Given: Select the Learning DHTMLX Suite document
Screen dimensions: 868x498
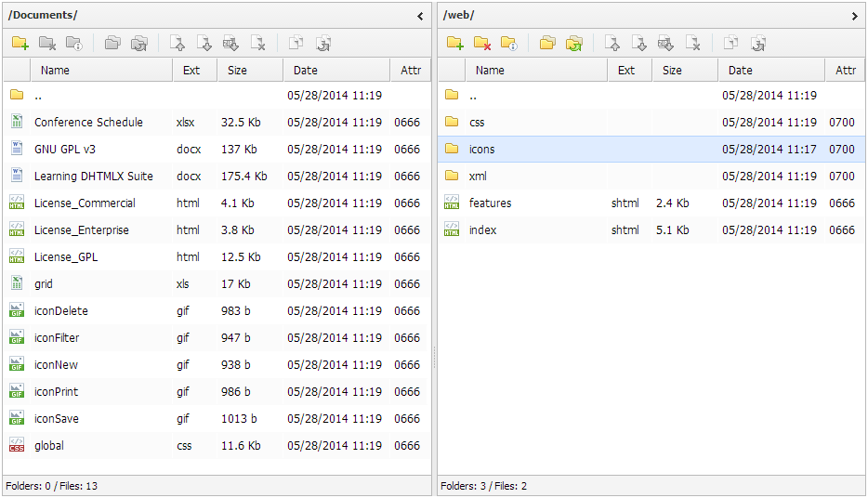Looking at the screenshot, I should click(x=217, y=176).
